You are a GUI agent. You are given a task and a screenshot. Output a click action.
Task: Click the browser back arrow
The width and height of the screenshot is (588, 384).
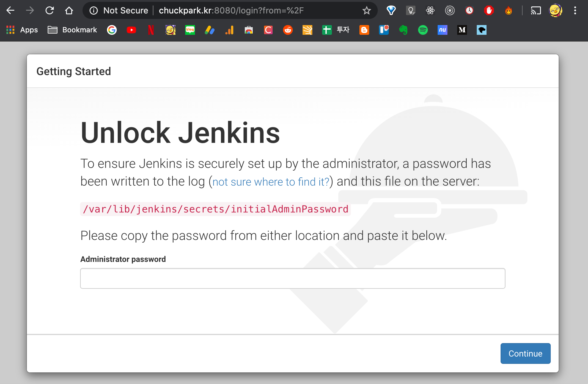[x=10, y=10]
